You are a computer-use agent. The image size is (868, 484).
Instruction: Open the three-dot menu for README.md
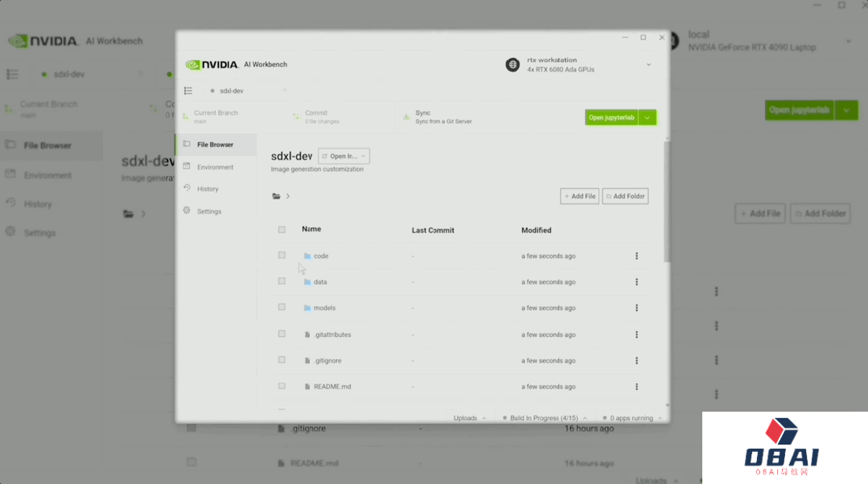click(636, 387)
